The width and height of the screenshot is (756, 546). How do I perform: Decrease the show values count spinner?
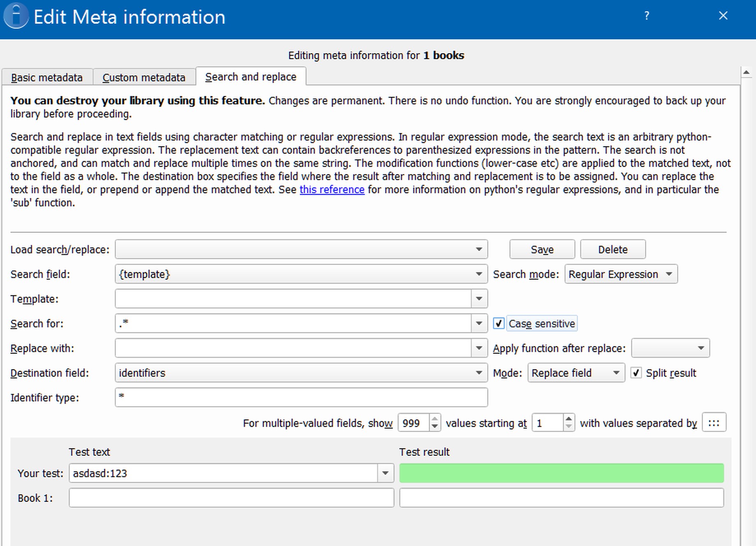tap(434, 427)
